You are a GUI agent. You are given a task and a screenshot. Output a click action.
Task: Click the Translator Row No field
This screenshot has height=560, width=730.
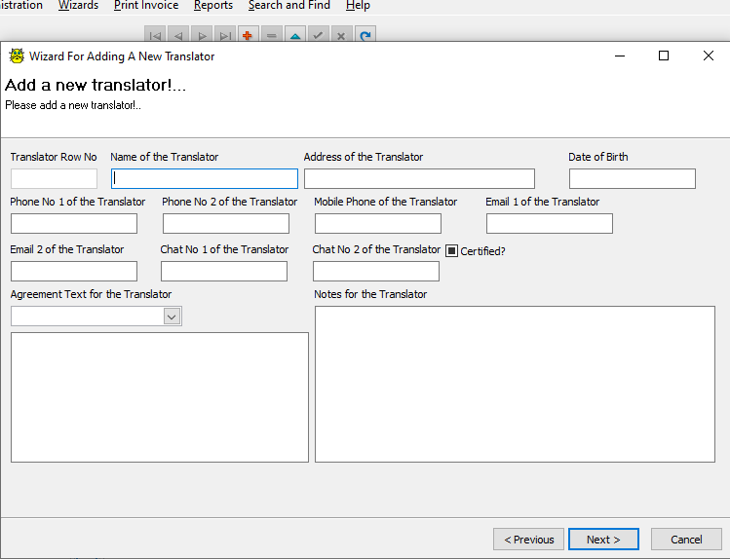pos(54,178)
